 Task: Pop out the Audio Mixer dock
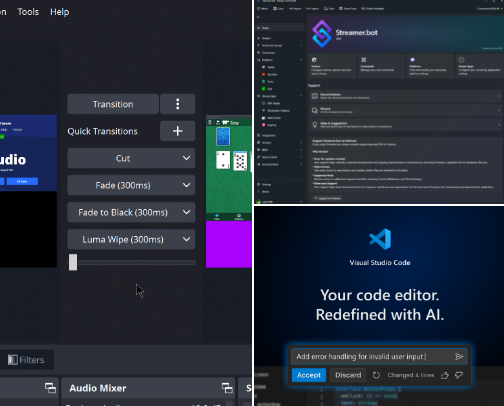tap(227, 388)
